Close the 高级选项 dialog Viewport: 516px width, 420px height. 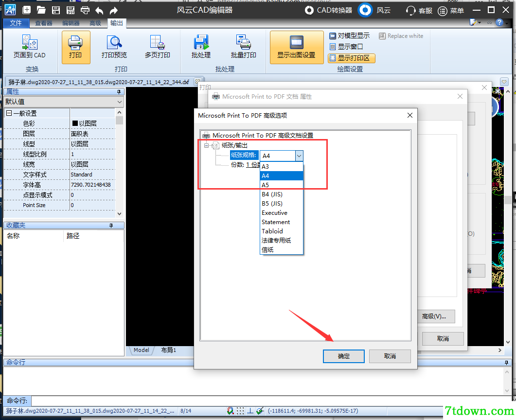click(409, 115)
